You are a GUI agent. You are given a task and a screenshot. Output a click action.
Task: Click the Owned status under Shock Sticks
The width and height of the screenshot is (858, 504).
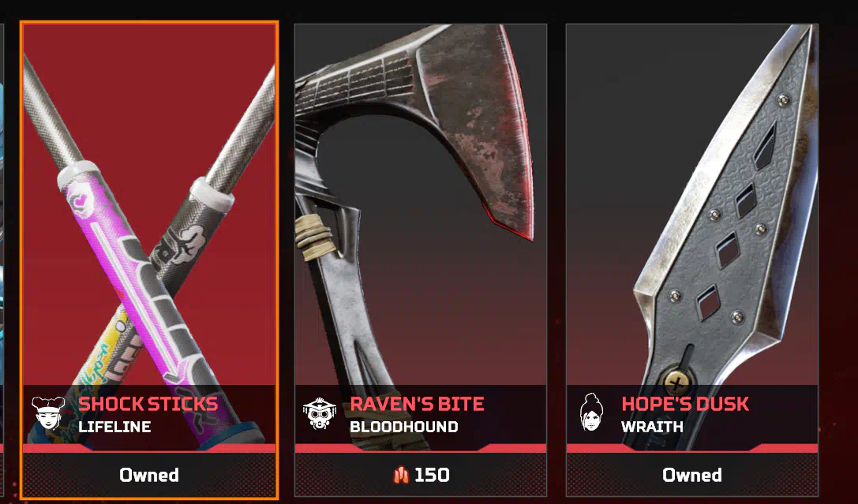click(x=149, y=475)
